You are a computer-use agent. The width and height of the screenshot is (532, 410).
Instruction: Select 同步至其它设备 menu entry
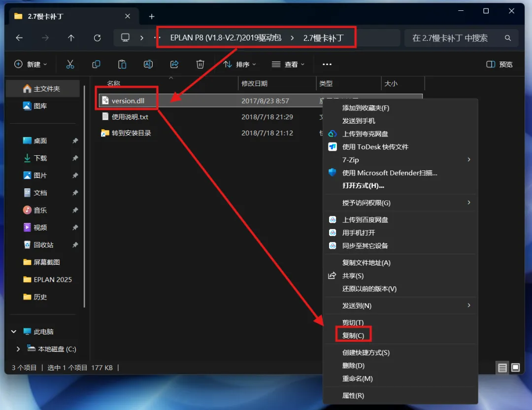(365, 246)
